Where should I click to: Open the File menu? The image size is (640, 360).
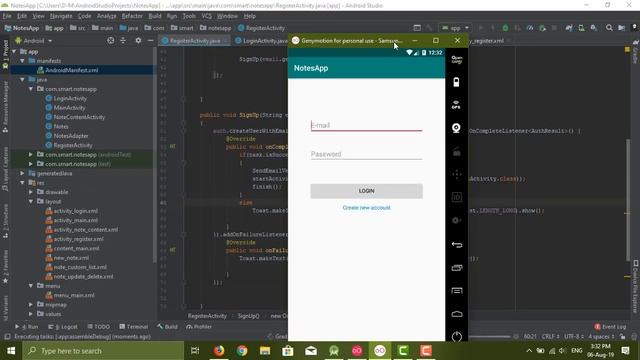tap(7, 16)
